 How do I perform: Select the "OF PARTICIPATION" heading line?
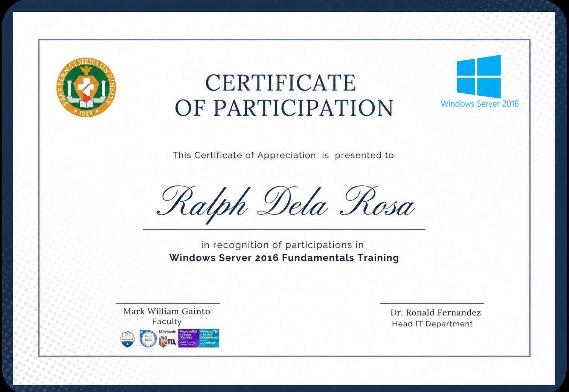(284, 108)
